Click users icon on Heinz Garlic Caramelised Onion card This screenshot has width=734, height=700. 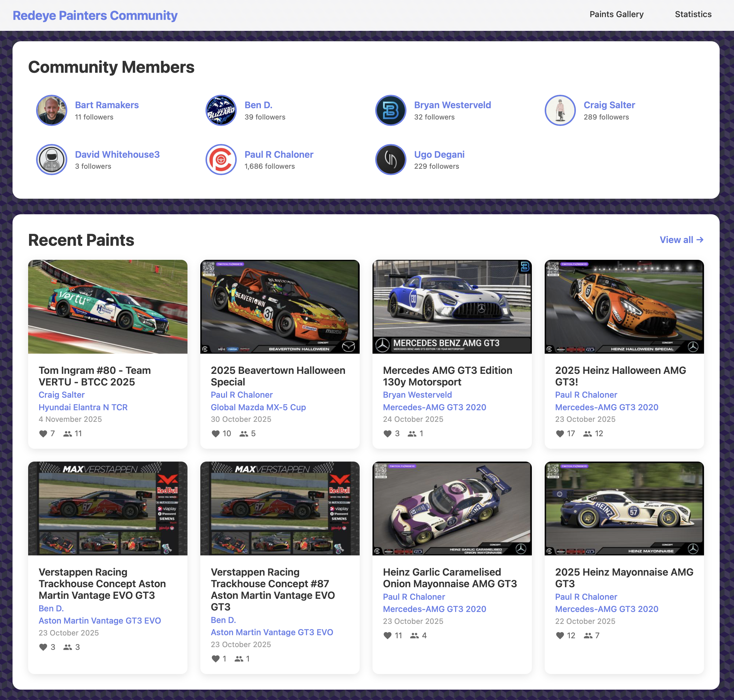tap(414, 636)
